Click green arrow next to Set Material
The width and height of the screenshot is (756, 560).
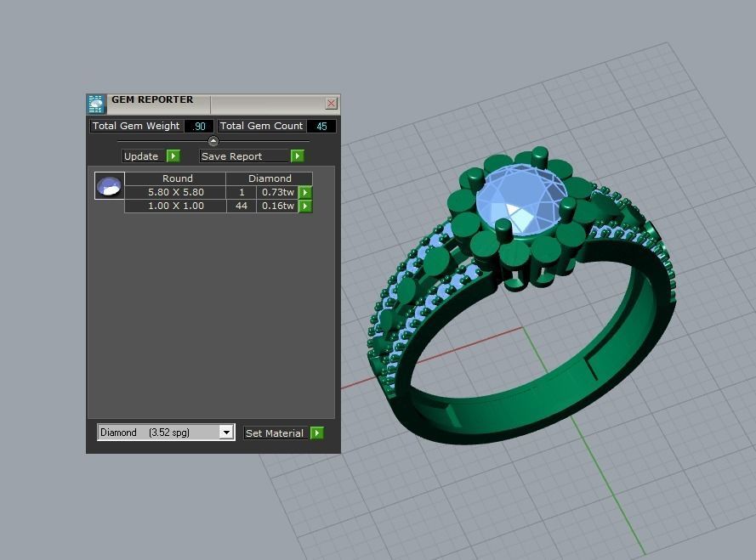click(316, 433)
